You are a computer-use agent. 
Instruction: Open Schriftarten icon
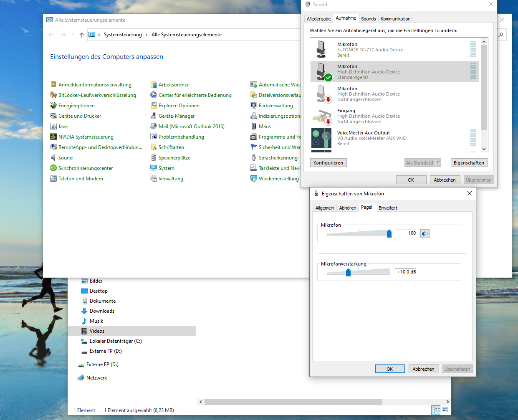pyautogui.click(x=154, y=147)
